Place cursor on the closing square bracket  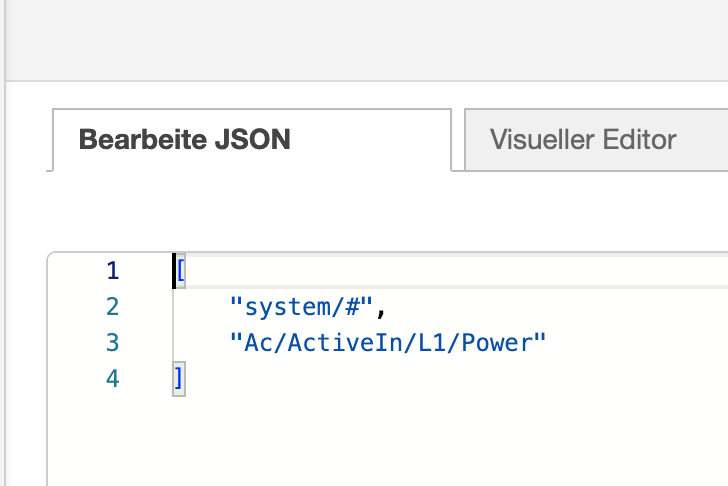click(x=179, y=378)
